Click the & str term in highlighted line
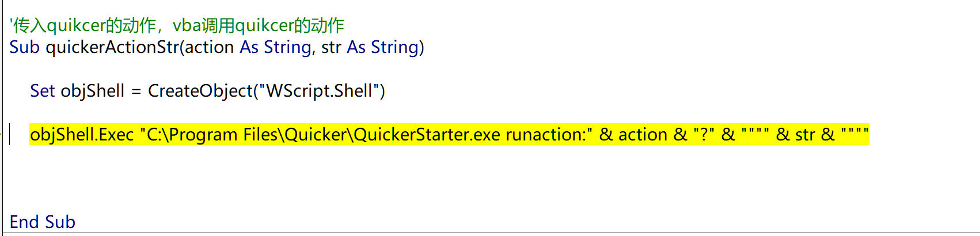The width and height of the screenshot is (980, 236). (x=796, y=135)
